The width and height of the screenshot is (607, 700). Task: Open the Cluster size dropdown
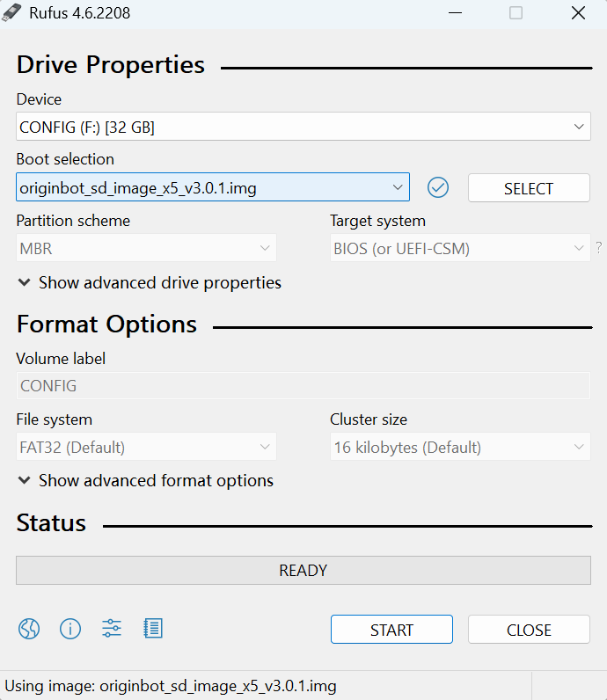click(x=460, y=447)
